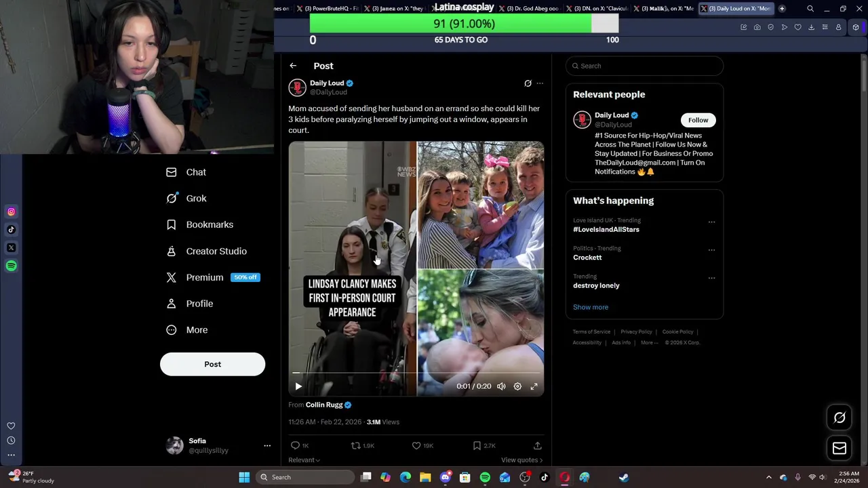The image size is (868, 488).
Task: Play the Lindsay Clancy video
Action: pyautogui.click(x=298, y=386)
